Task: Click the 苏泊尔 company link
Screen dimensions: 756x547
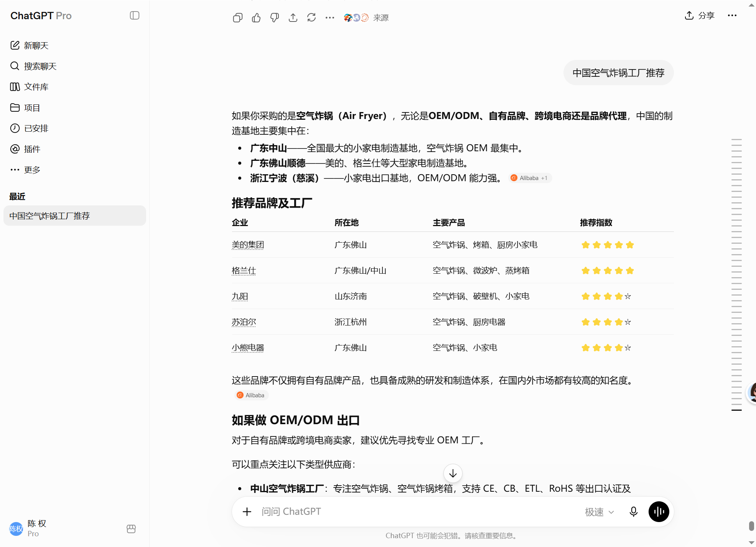Action: [x=244, y=322]
